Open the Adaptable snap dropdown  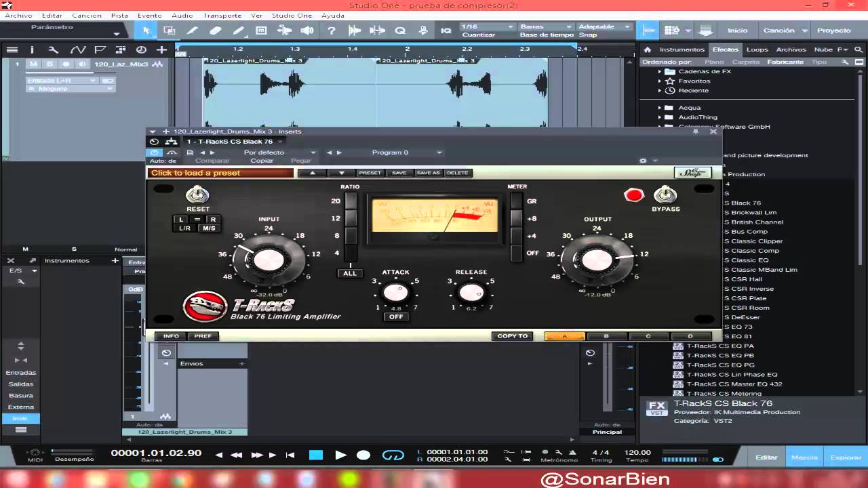(604, 26)
